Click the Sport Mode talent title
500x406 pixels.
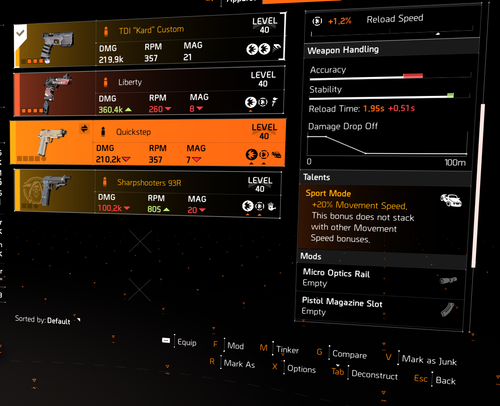click(328, 193)
